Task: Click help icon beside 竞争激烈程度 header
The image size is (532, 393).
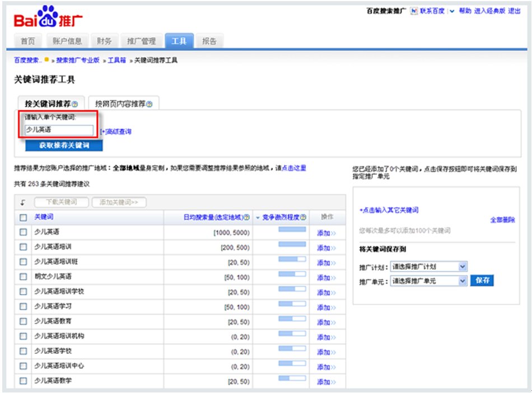Action: coord(304,217)
